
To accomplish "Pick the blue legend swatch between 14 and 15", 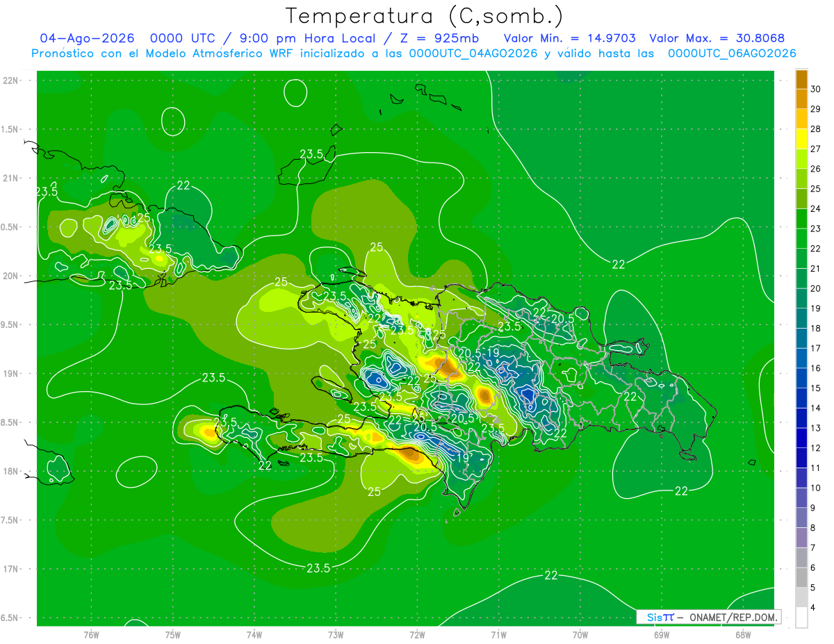I will coord(801,398).
